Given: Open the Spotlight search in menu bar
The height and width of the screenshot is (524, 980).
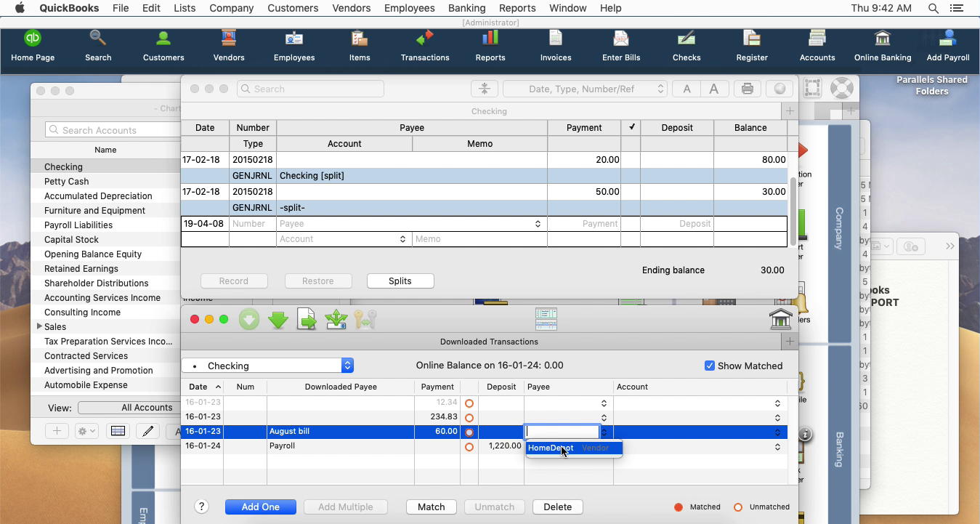Looking at the screenshot, I should 934,8.
